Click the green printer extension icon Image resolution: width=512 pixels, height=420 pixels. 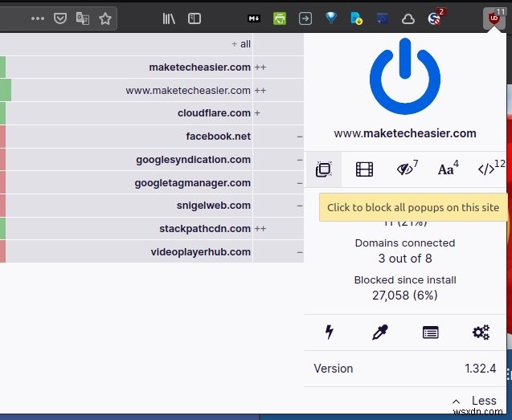pos(280,18)
